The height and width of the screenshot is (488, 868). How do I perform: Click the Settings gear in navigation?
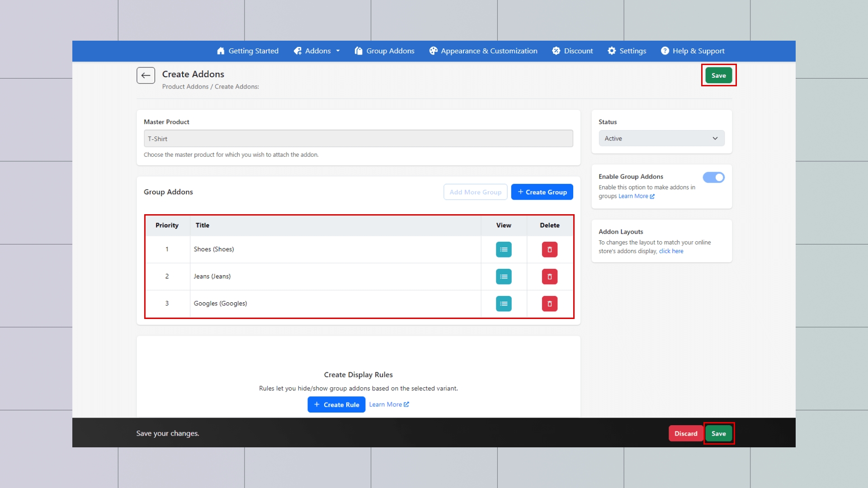click(627, 51)
